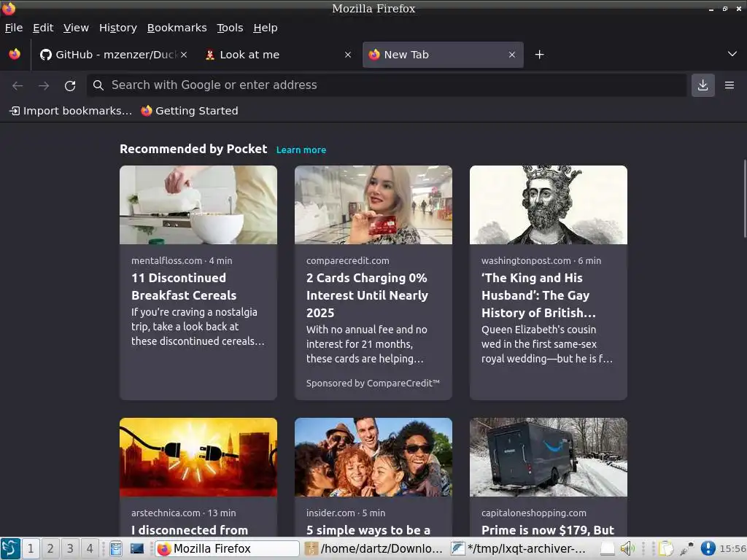Open the clipboard manager tray icon
Image resolution: width=747 pixels, height=560 pixels.
667,548
